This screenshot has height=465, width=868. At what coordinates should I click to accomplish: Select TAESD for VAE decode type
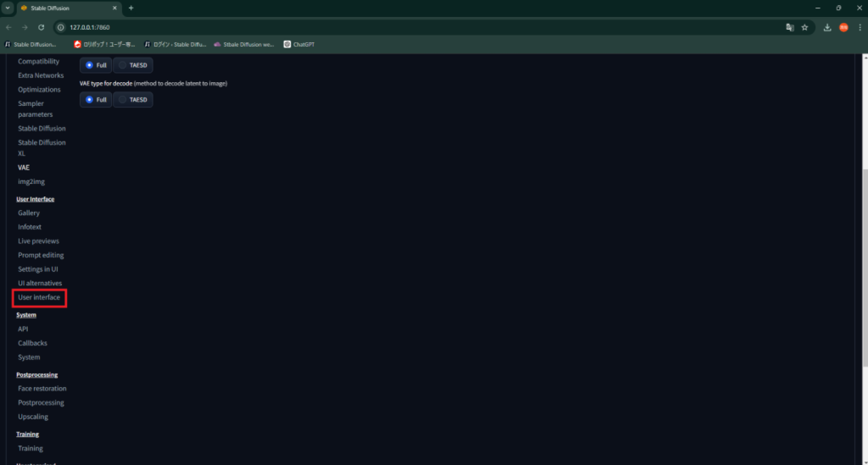click(133, 100)
